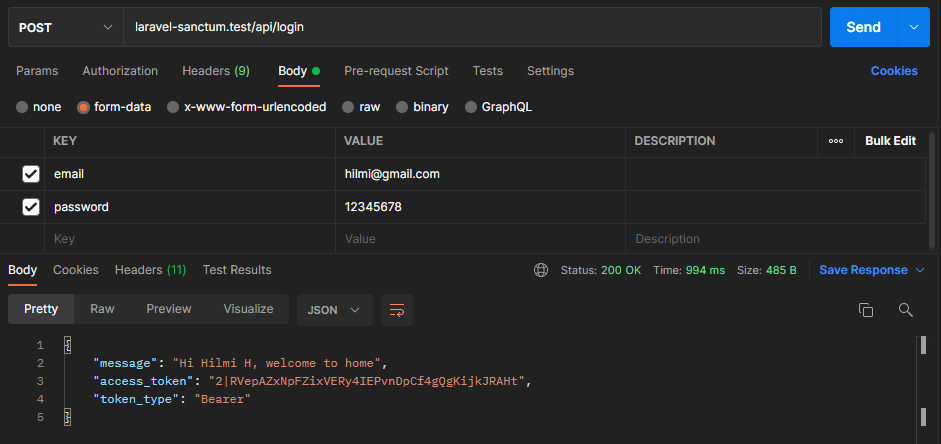Click the empty Key placeholder field
This screenshot has width=941, height=444.
click(x=190, y=239)
